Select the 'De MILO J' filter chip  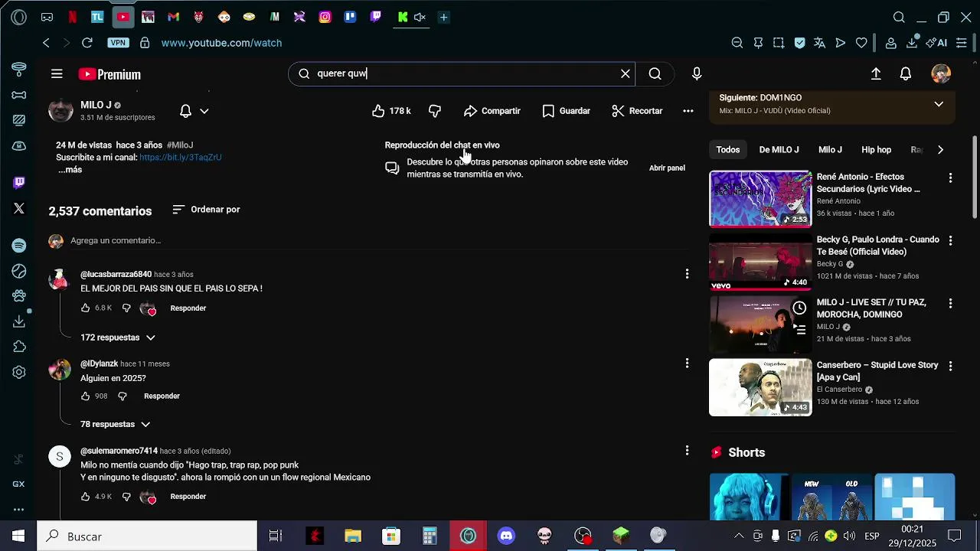pyautogui.click(x=779, y=150)
